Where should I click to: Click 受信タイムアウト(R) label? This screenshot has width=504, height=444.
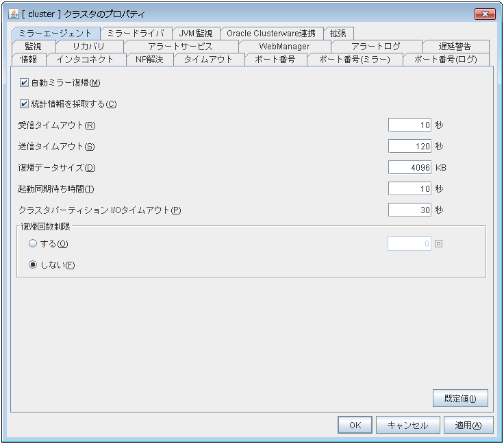[57, 125]
